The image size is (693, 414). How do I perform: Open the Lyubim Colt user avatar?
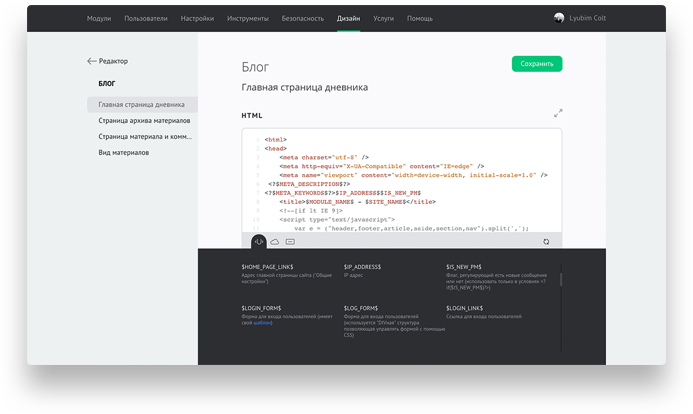click(x=559, y=18)
